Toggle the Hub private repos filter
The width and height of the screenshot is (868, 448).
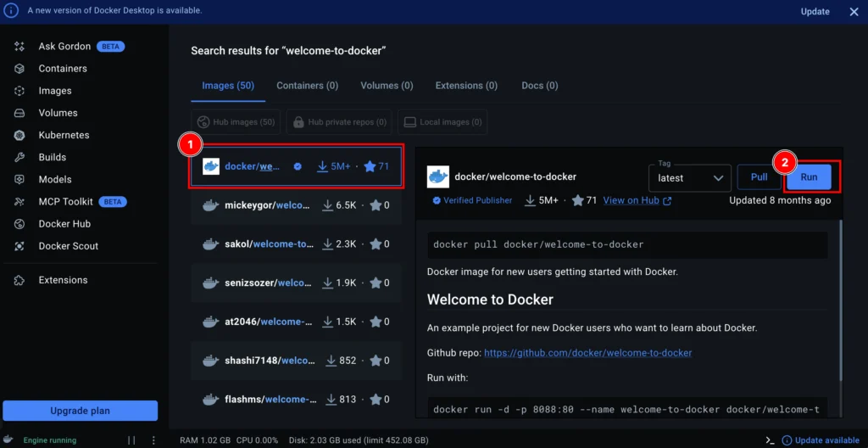339,122
